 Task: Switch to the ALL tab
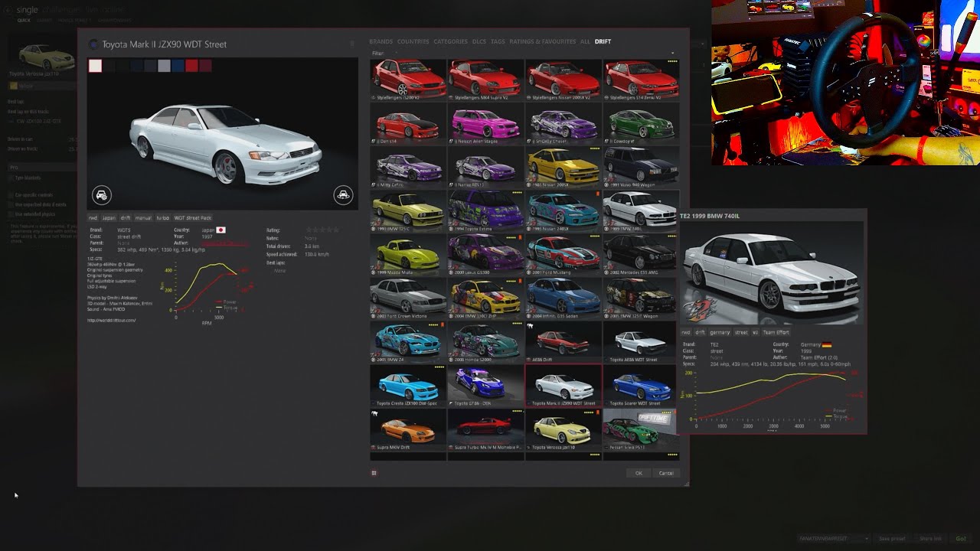(585, 41)
